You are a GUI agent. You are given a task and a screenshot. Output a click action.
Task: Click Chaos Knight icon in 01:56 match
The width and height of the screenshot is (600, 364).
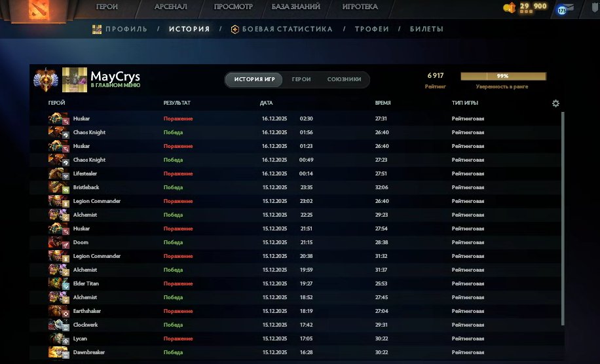tap(58, 132)
